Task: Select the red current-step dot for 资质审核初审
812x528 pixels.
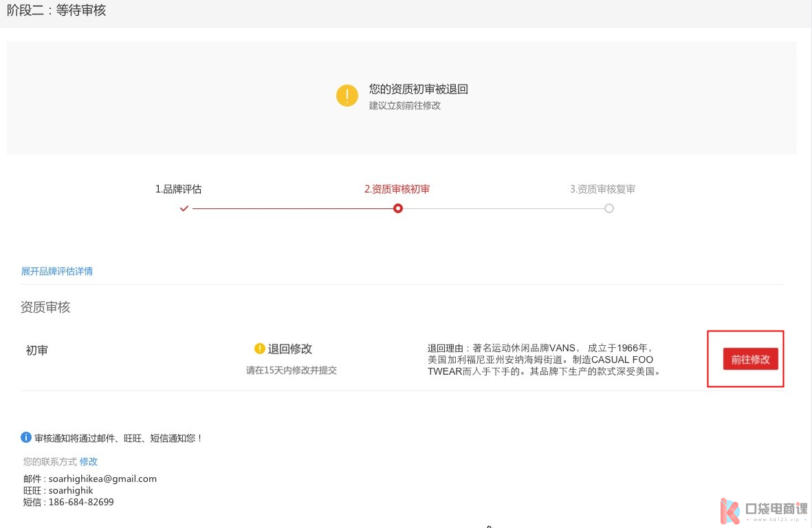Action: pos(397,208)
